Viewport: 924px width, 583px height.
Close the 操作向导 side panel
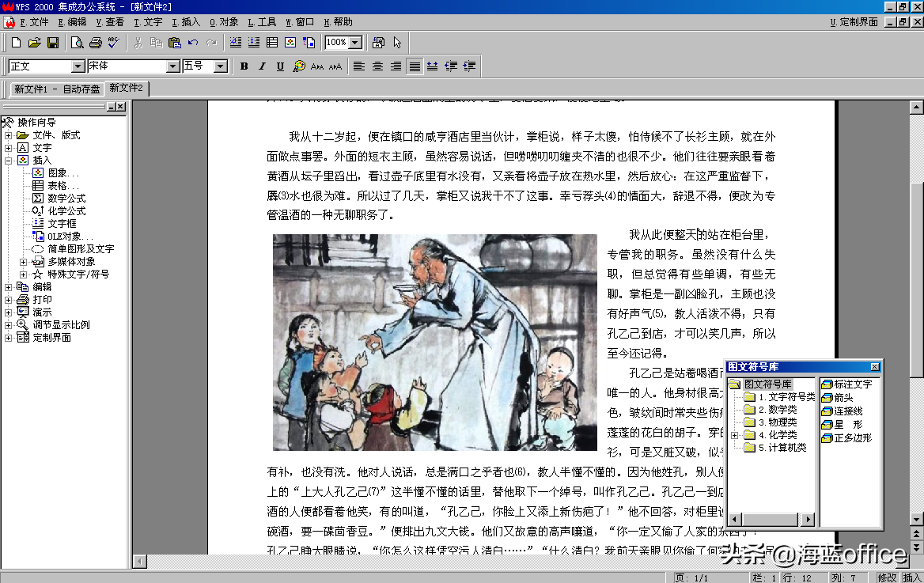[120, 107]
